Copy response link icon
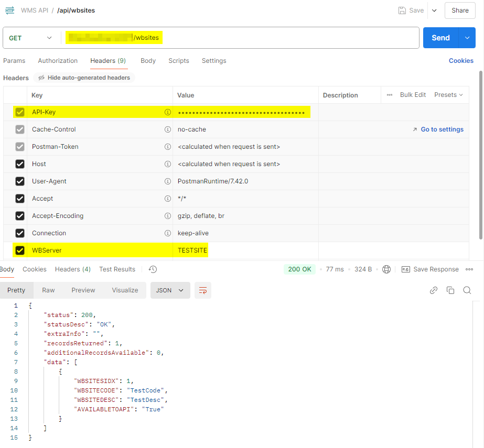This screenshot has width=484, height=448. (x=434, y=290)
